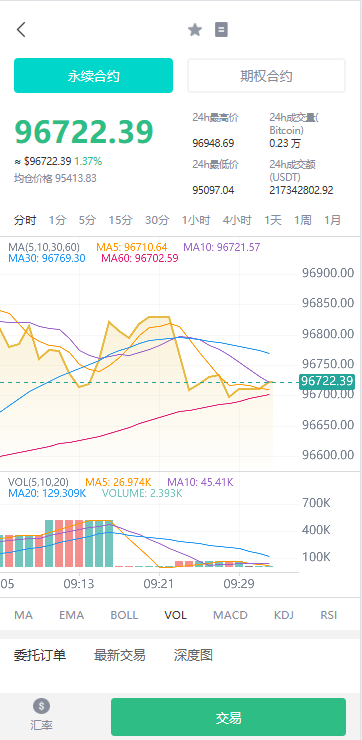Select the 15分 chart interval

(120, 220)
